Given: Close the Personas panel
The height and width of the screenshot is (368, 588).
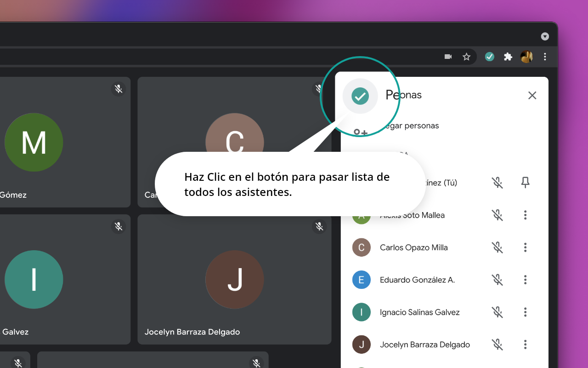Looking at the screenshot, I should point(532,95).
